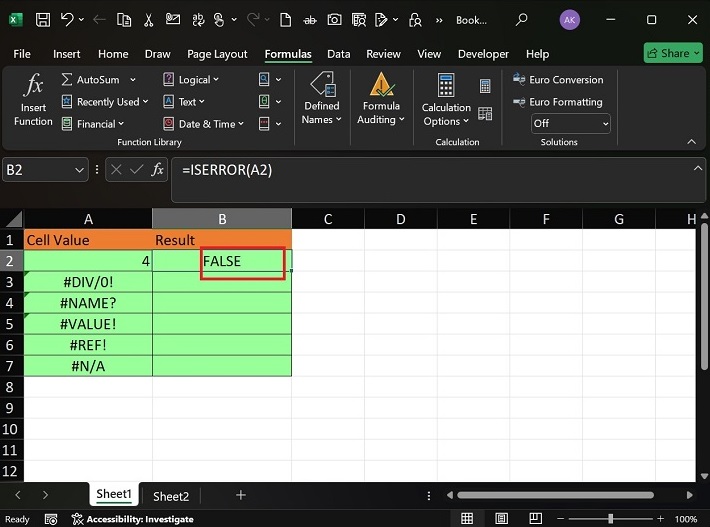Open the Data ribbon tab
Screen dimensions: 710x527
338,54
